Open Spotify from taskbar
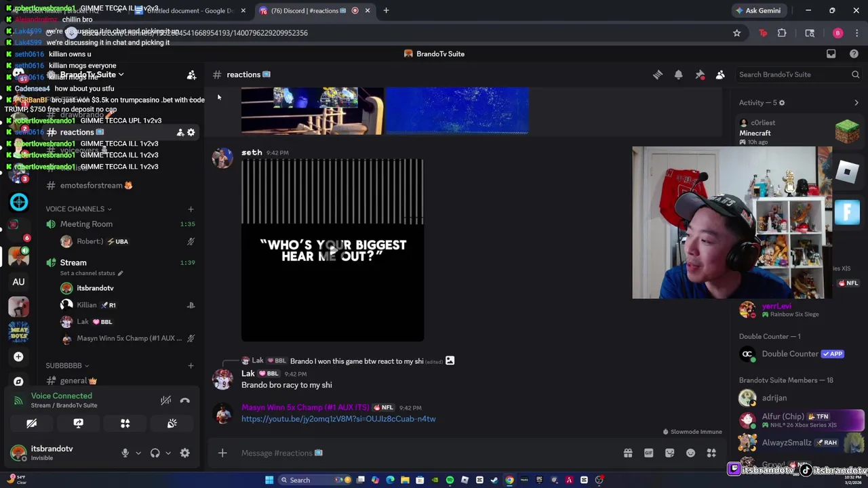 (x=450, y=480)
